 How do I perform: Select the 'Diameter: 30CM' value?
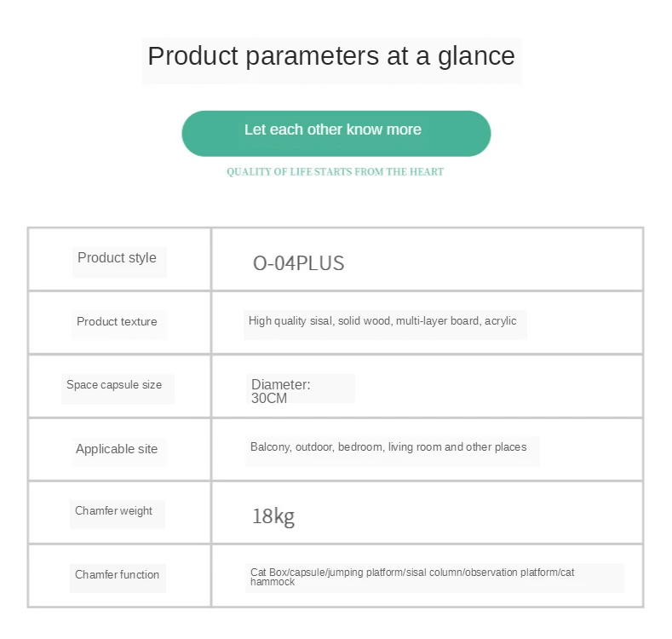tap(281, 391)
